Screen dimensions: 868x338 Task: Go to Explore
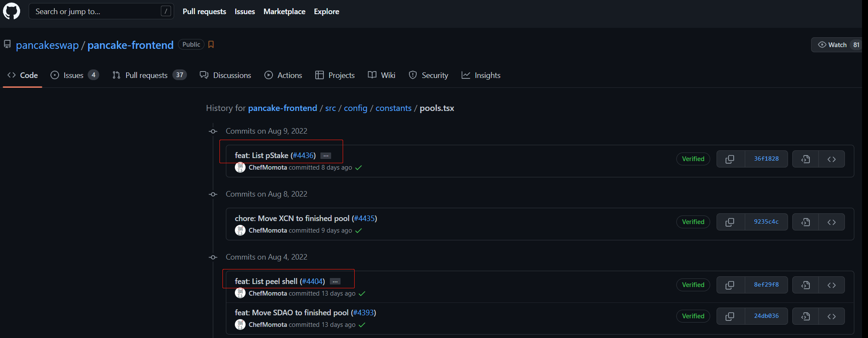point(326,12)
